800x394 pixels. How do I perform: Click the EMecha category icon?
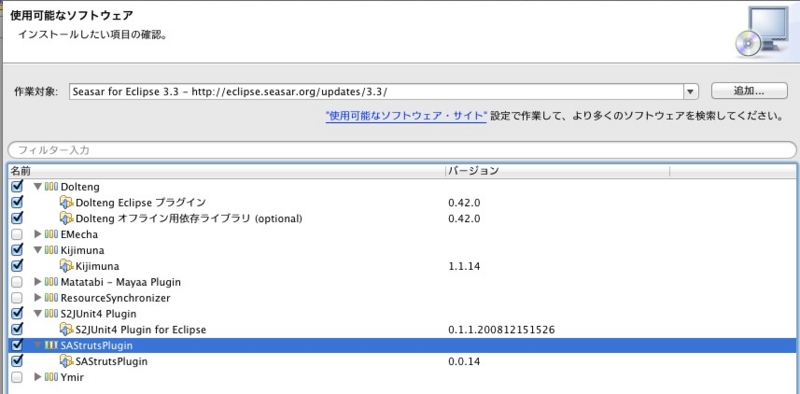(x=52, y=235)
